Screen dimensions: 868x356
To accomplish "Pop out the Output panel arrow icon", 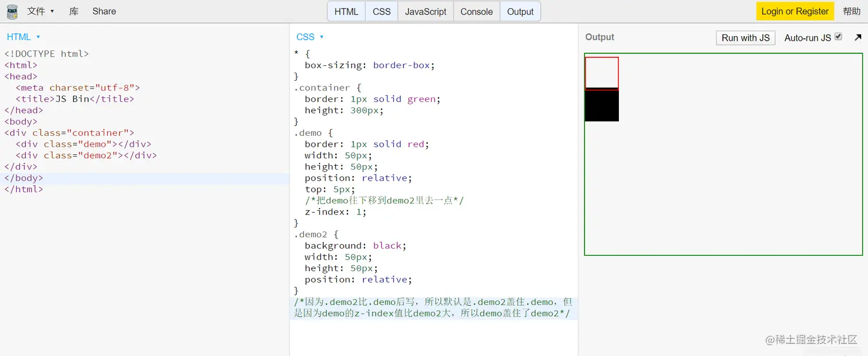I will click(x=858, y=37).
